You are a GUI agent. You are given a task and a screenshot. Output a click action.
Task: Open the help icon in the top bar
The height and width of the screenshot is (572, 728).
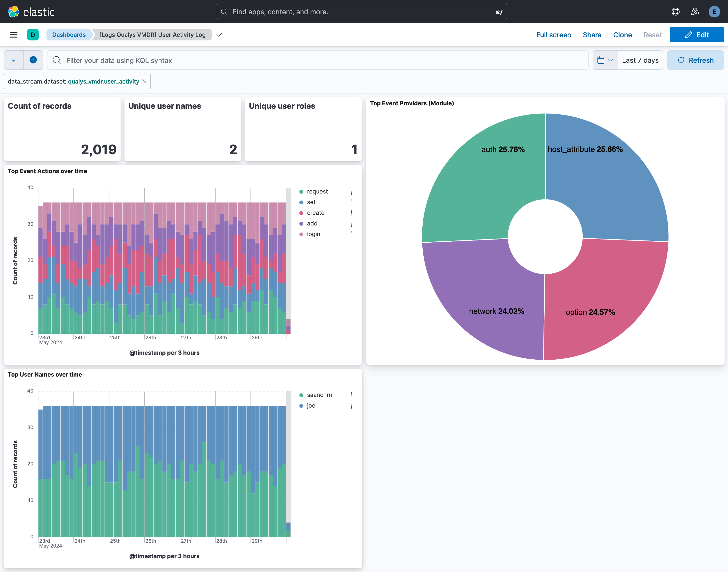tap(675, 11)
